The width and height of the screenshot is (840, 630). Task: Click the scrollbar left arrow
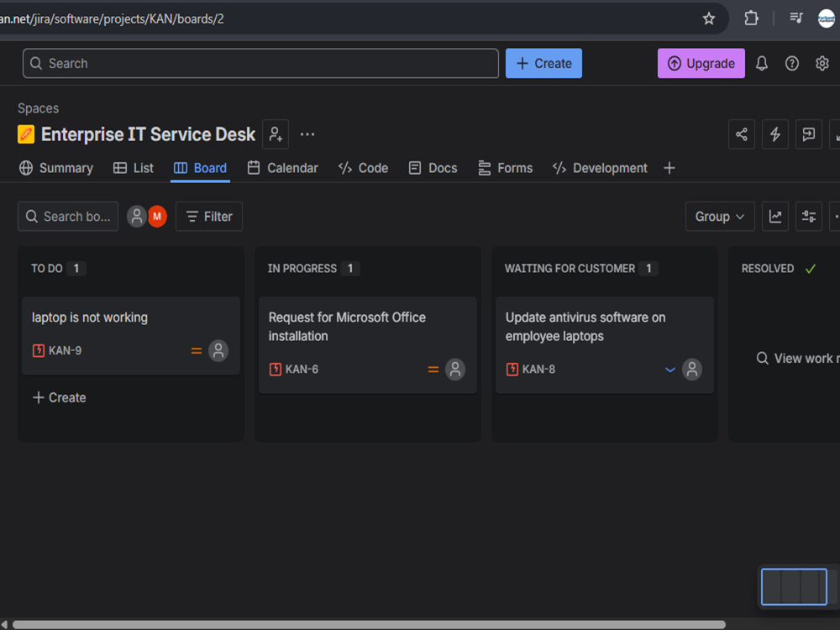click(x=4, y=625)
